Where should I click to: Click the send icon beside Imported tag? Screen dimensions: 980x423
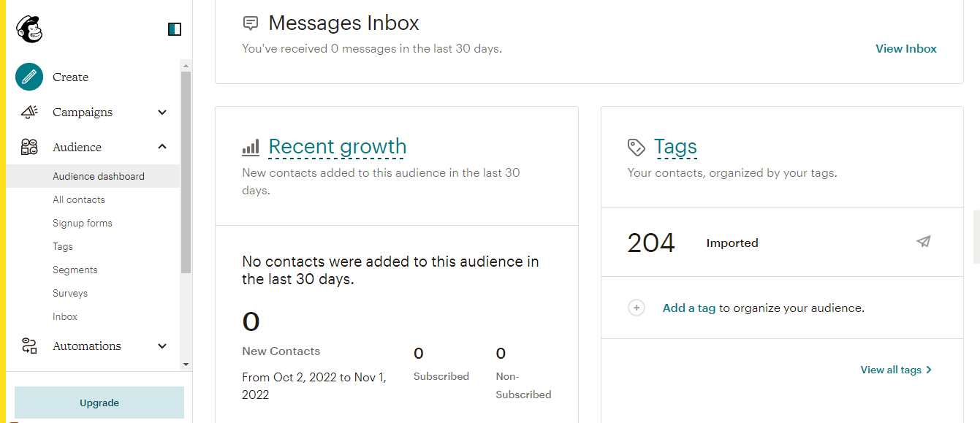click(x=924, y=242)
